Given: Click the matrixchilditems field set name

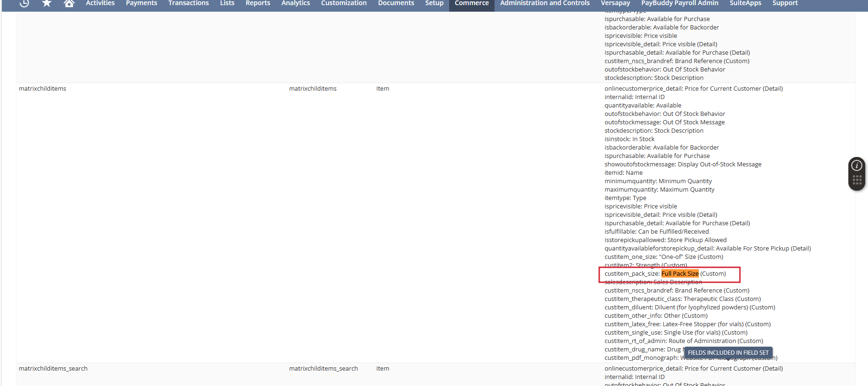Looking at the screenshot, I should 43,89.
